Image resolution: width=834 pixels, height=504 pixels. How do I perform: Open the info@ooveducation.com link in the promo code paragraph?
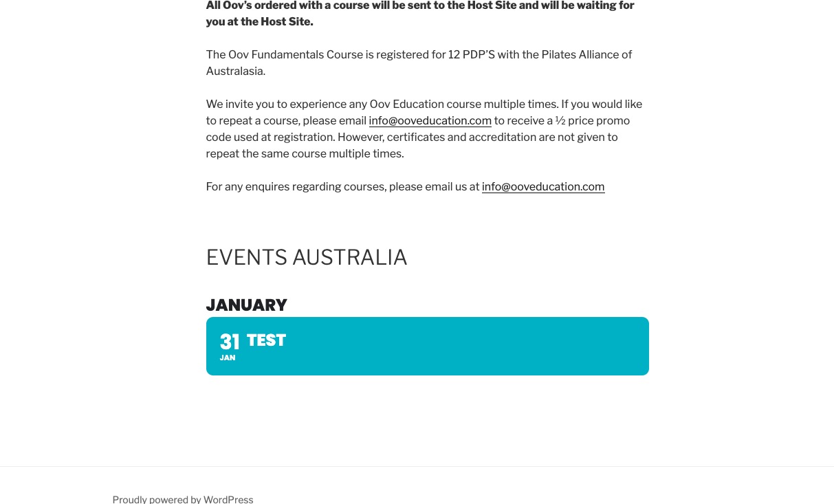point(430,121)
